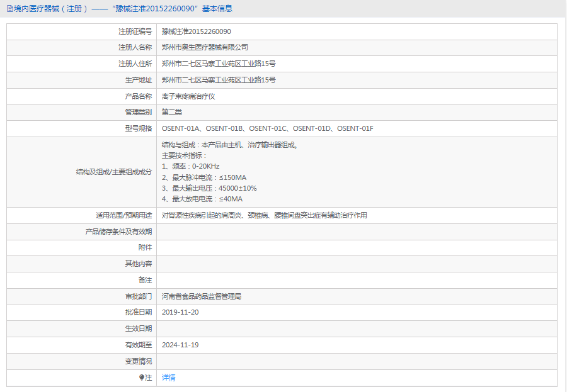Click the 产品储存条件及有效期 label
567x392 pixels.
pyautogui.click(x=118, y=232)
